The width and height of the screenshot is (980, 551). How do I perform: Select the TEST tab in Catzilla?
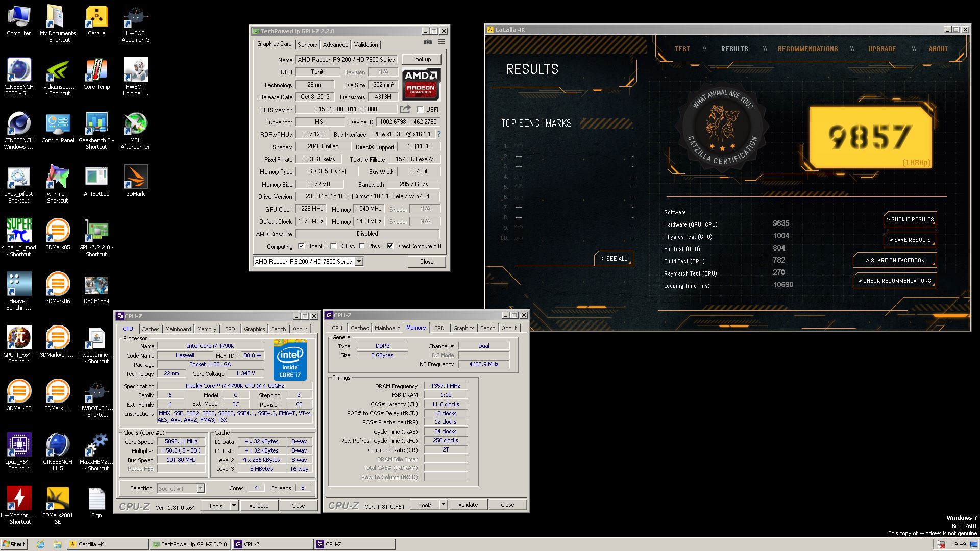pos(682,49)
